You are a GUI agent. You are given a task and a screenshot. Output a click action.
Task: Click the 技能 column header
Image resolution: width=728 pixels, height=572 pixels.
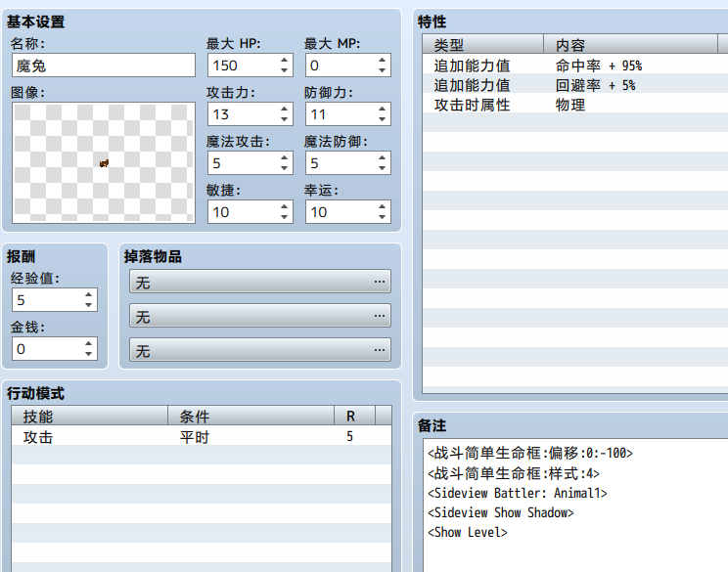(90, 417)
